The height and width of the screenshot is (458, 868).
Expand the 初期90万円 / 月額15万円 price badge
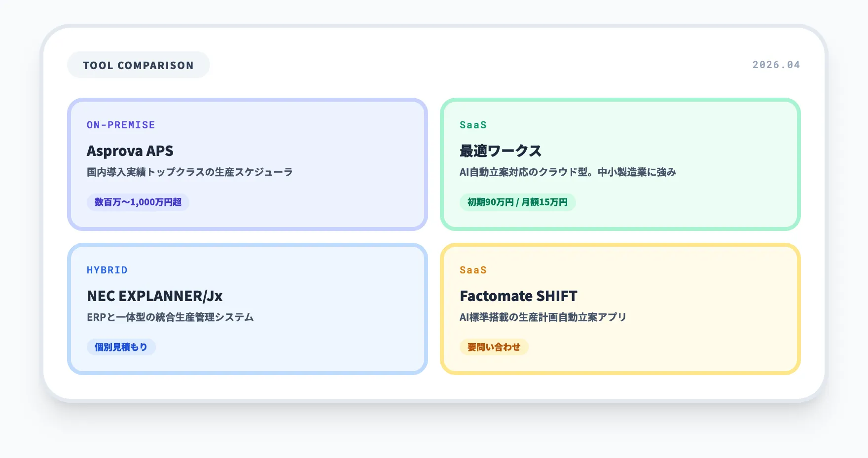[517, 202]
